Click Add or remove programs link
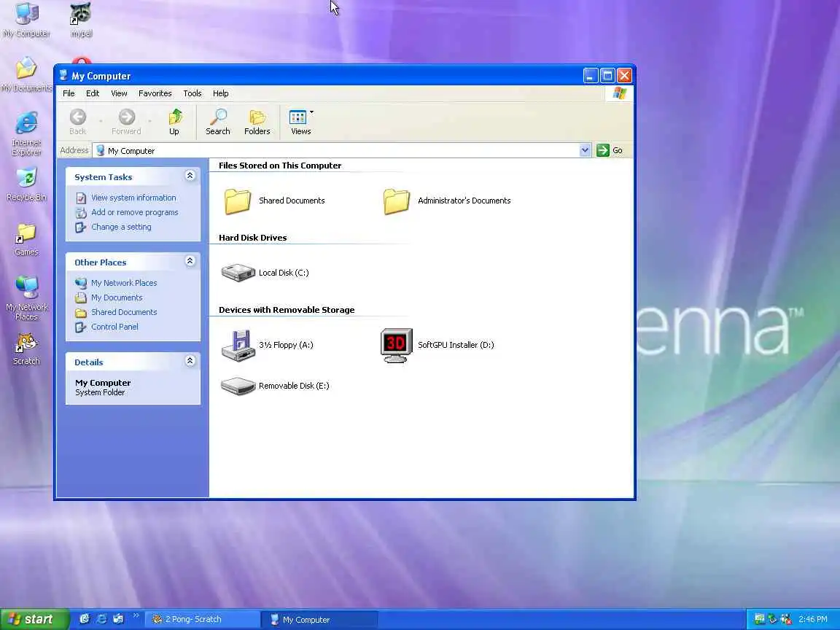840x630 pixels. pyautogui.click(x=134, y=212)
